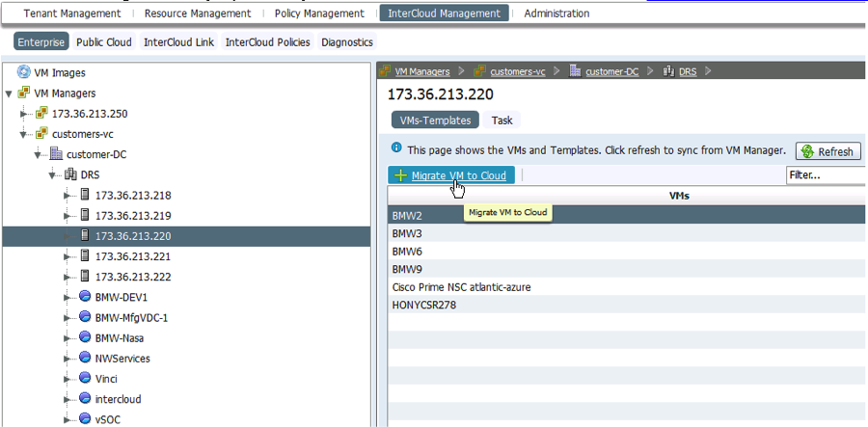Expand the 173.36.213.250 tree node
868x427 pixels.
click(24, 114)
